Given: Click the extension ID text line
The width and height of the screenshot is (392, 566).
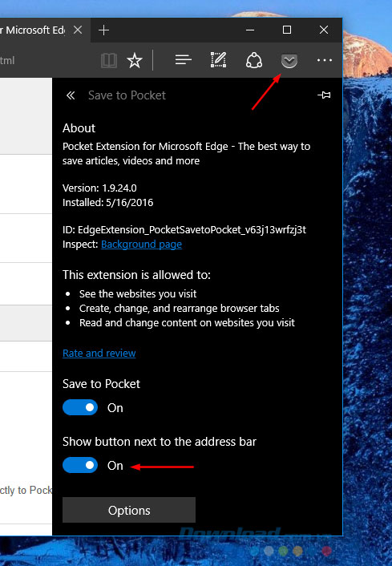Looking at the screenshot, I should click(184, 230).
